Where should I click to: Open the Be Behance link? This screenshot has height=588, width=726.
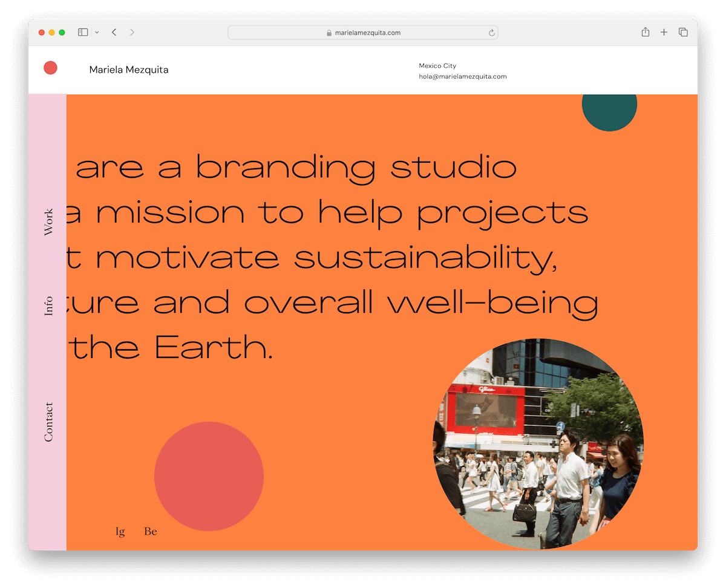point(151,531)
